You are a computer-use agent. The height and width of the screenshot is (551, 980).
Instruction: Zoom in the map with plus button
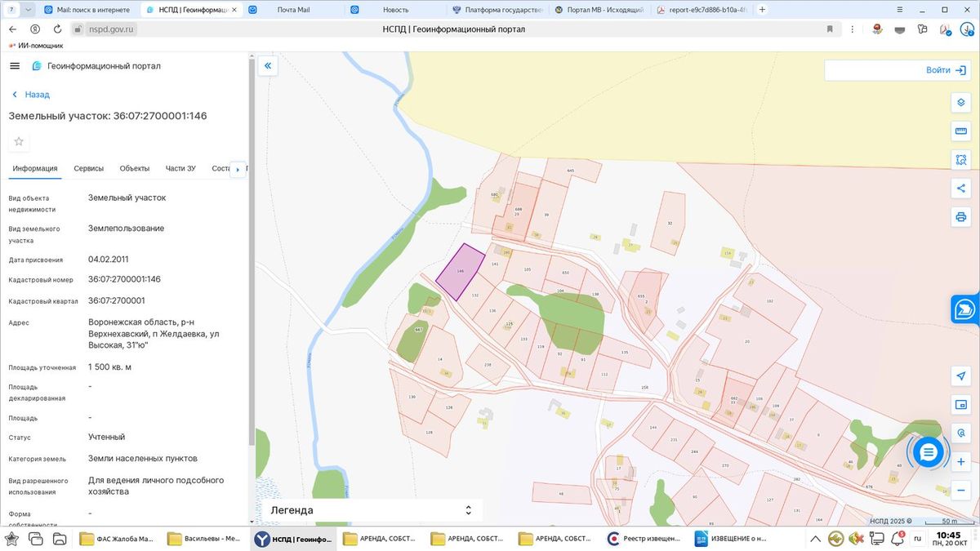click(961, 461)
